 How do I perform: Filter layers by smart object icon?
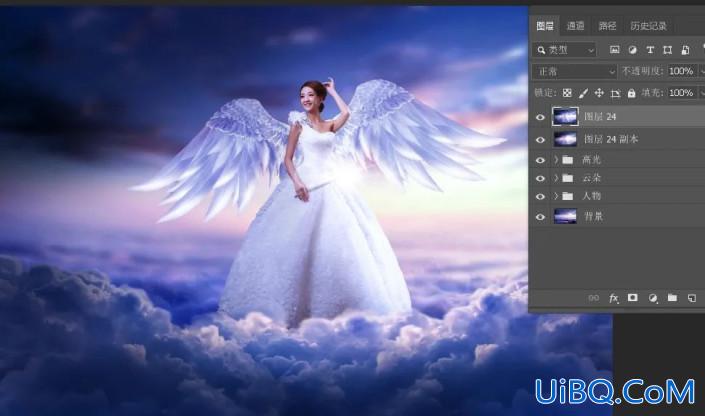pos(685,50)
